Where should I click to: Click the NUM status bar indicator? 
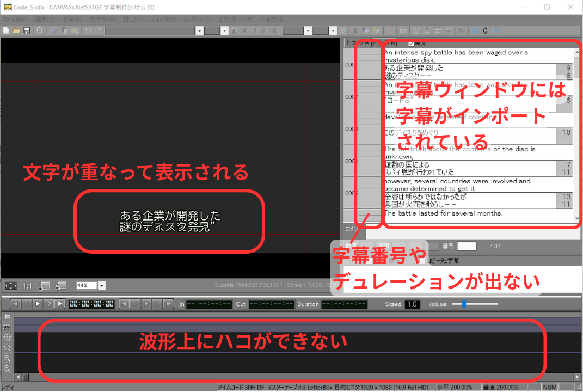tap(550, 387)
